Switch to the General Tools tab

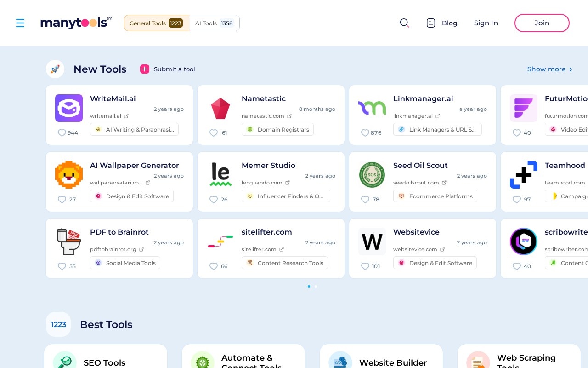click(157, 23)
